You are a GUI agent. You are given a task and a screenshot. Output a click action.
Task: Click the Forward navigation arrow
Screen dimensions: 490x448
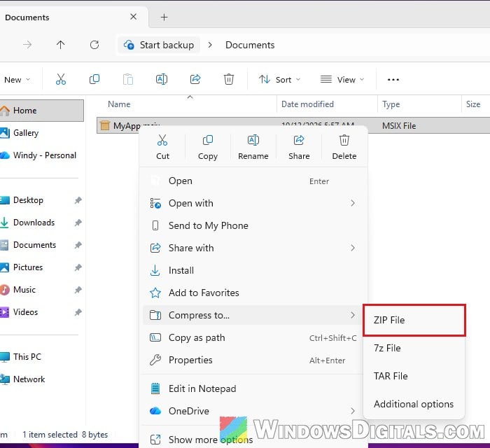[27, 45]
